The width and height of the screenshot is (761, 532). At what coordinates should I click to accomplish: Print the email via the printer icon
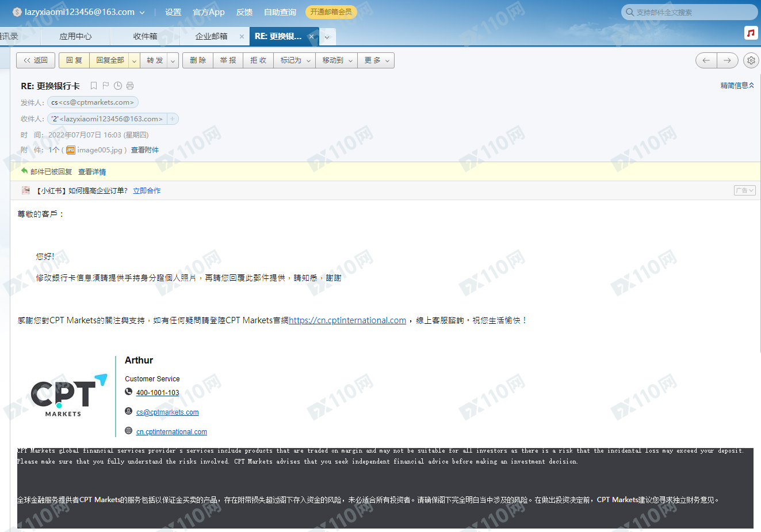tap(130, 86)
